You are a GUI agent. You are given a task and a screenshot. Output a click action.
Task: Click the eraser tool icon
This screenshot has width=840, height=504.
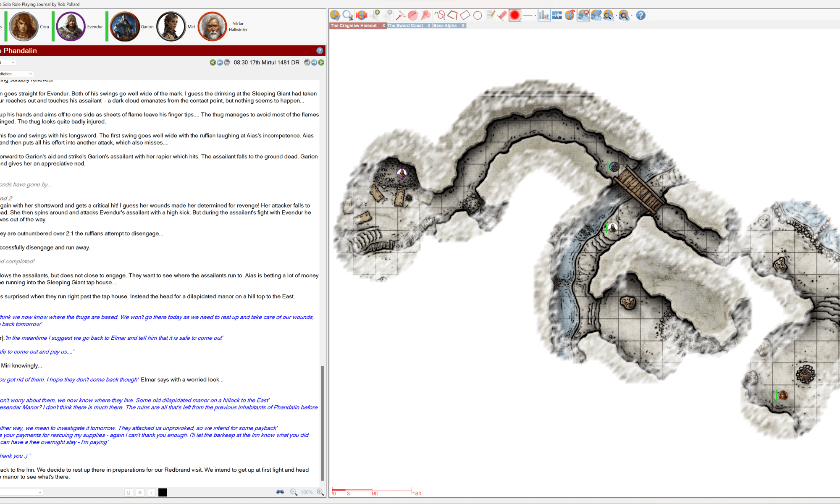tap(502, 16)
